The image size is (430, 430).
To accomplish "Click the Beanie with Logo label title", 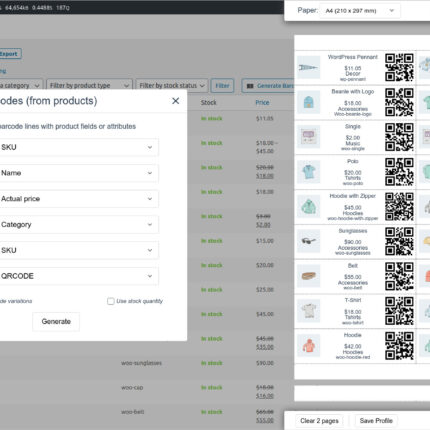I will coord(353,92).
